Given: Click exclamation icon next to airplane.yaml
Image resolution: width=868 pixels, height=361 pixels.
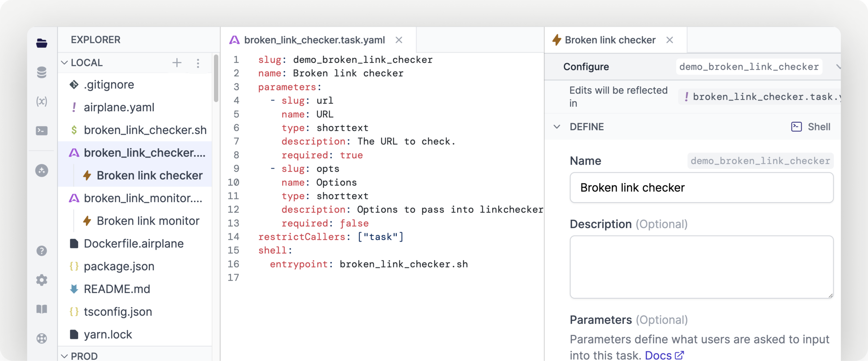Looking at the screenshot, I should point(74,107).
